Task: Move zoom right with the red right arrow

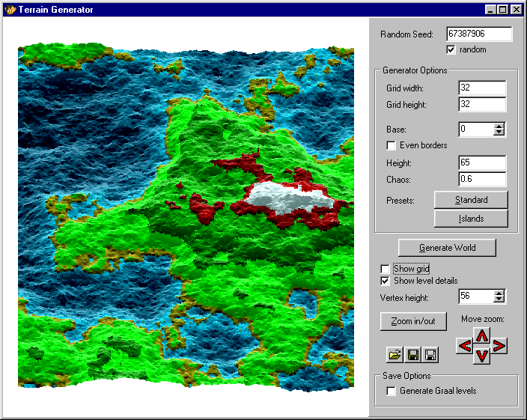Action: (x=499, y=346)
